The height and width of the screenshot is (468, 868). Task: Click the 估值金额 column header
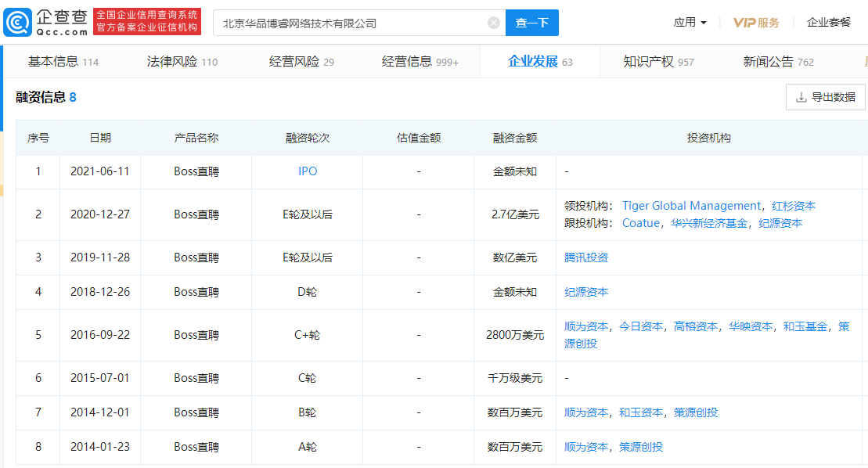(x=419, y=138)
